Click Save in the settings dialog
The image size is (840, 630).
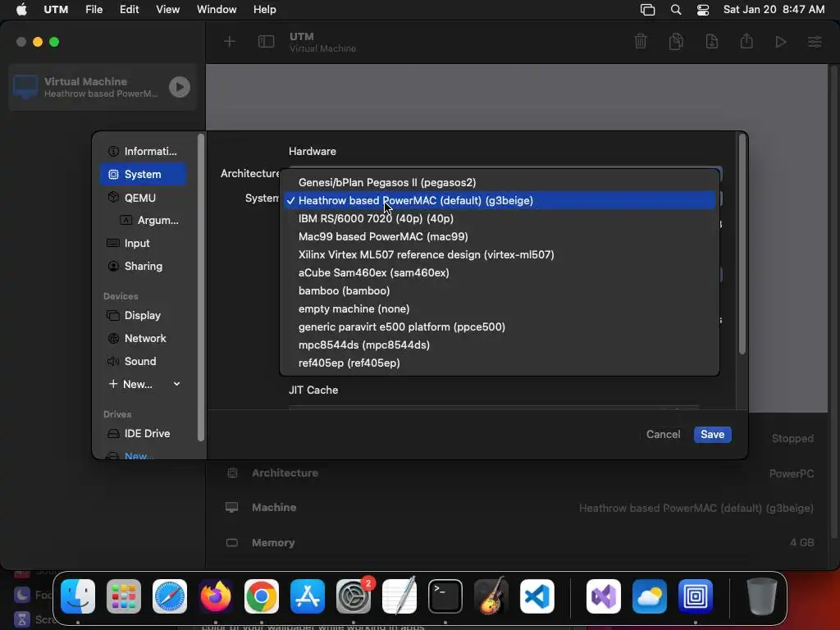coord(713,435)
